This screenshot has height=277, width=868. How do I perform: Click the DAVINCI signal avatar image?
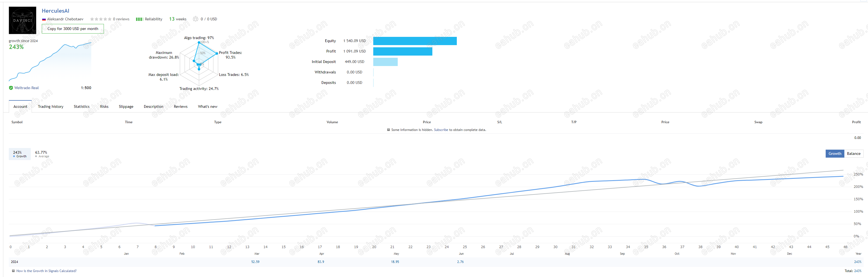click(x=22, y=20)
